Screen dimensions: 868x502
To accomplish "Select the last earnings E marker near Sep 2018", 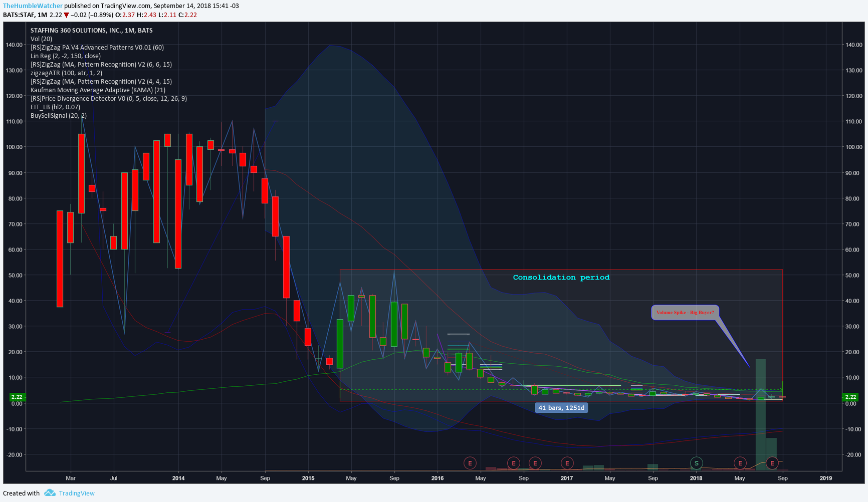I will point(772,463).
